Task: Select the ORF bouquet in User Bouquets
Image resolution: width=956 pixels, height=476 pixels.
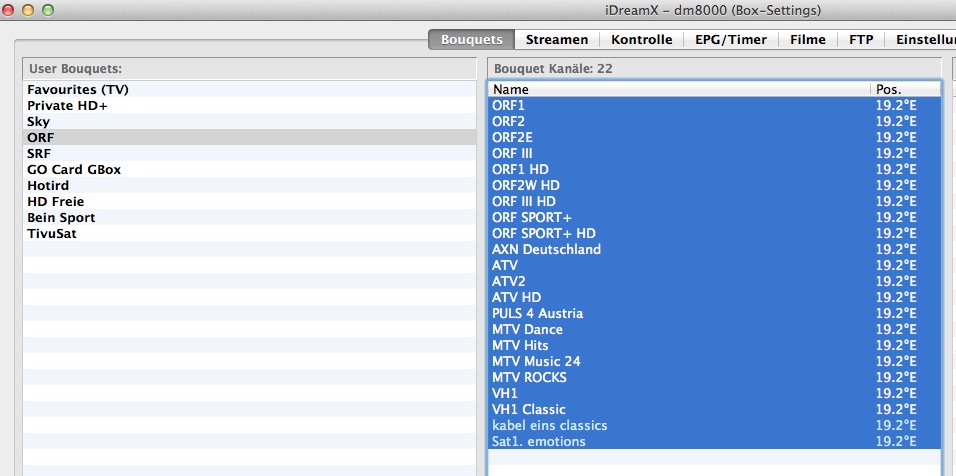Action: (x=250, y=137)
